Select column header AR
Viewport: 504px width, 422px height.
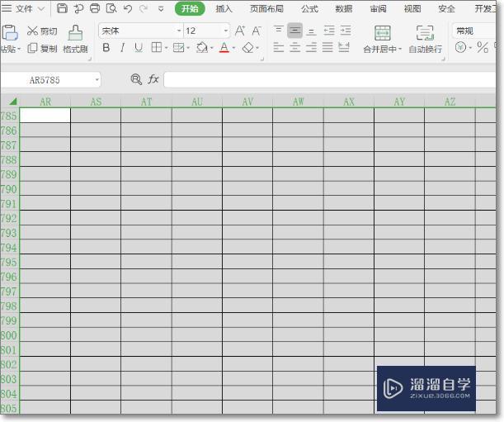point(45,102)
